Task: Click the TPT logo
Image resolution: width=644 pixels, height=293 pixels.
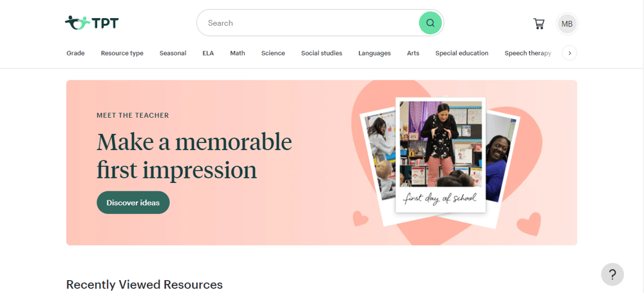Action: pos(91,23)
